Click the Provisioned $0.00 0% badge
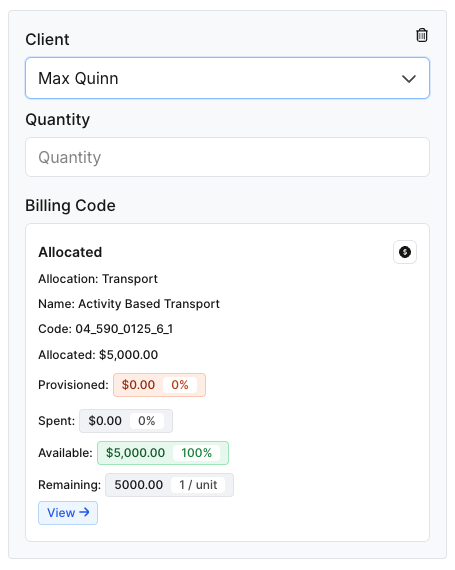 click(x=160, y=385)
